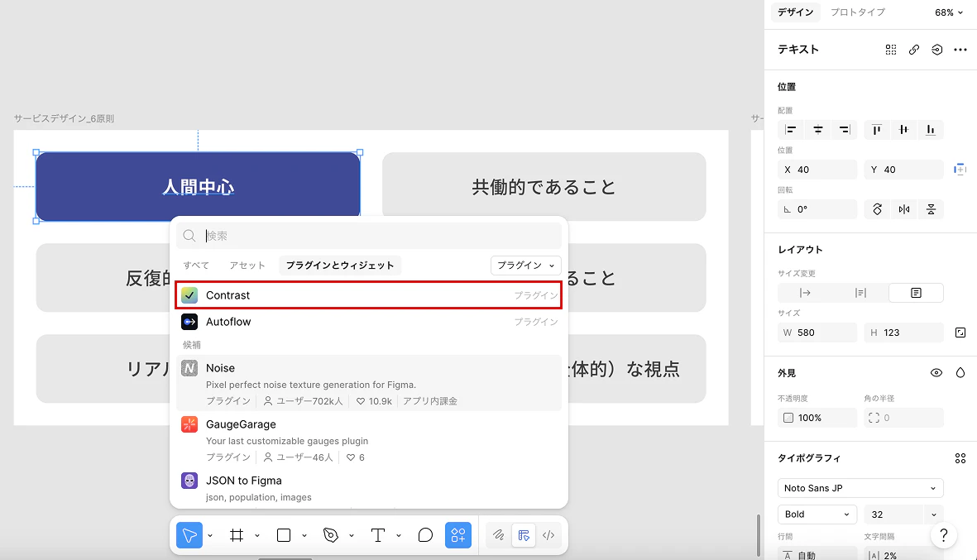Select the プラグインとウィジェット tab
The image size is (977, 560).
[x=340, y=266]
